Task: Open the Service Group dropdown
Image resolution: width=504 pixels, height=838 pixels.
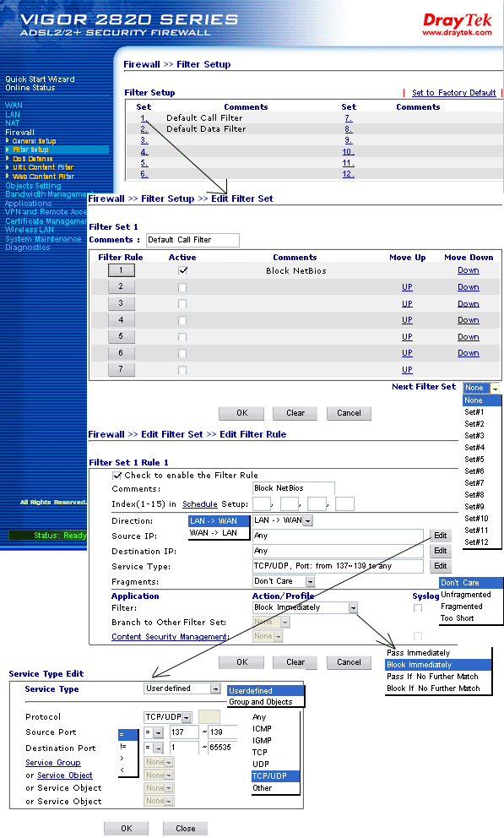Action: 159,762
